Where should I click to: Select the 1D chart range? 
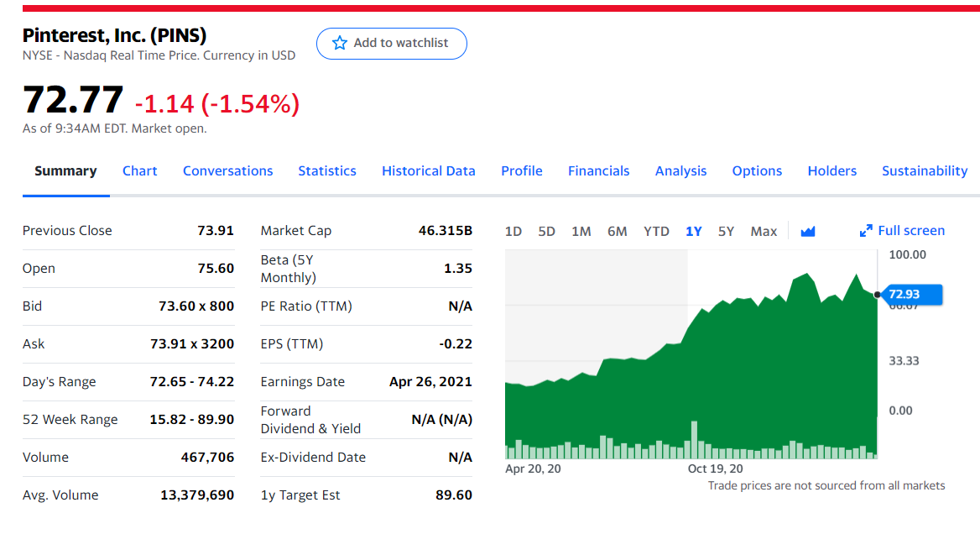(x=513, y=232)
